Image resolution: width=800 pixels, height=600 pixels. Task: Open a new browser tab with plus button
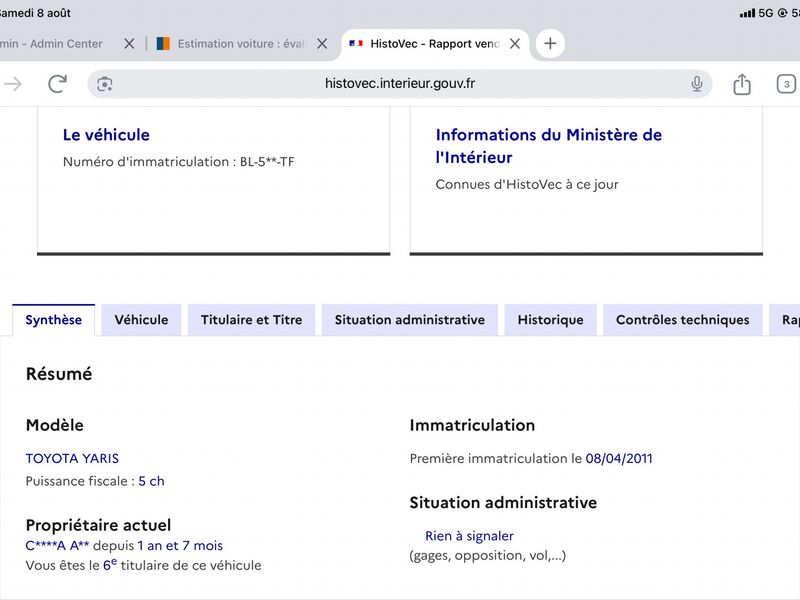[x=550, y=43]
